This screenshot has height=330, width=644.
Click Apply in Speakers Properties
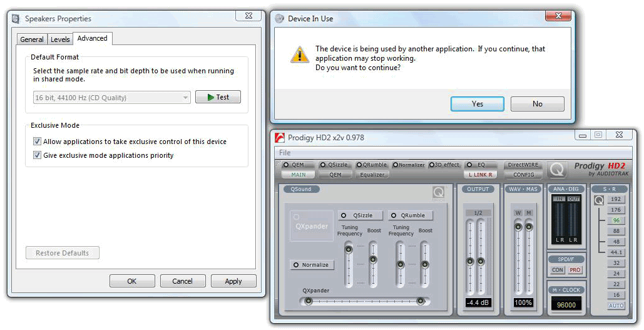pos(233,281)
